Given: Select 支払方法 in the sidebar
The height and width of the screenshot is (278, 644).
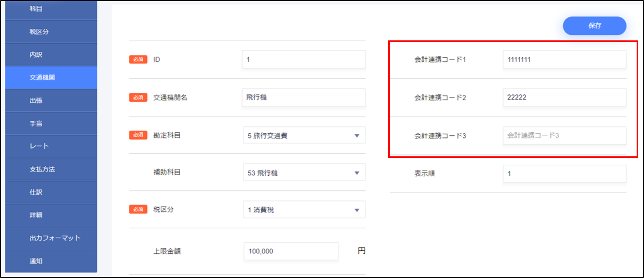Looking at the screenshot, I should click(x=51, y=169).
